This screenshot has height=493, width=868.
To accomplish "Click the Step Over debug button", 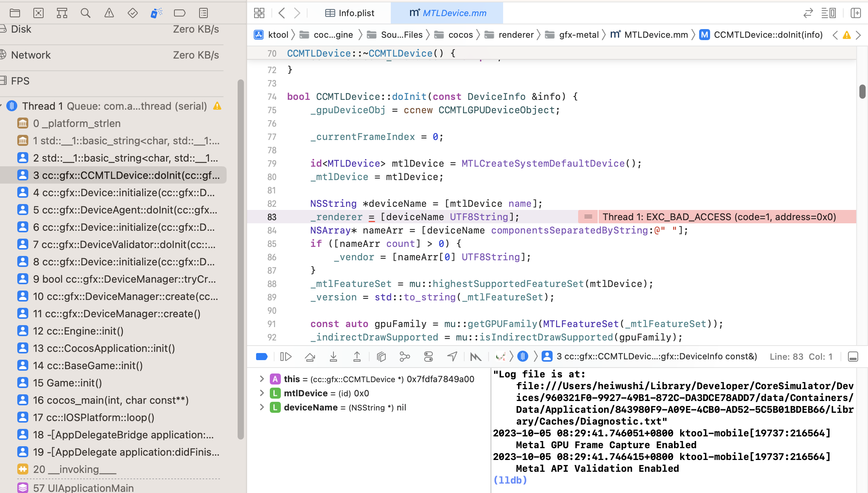I will point(310,357).
